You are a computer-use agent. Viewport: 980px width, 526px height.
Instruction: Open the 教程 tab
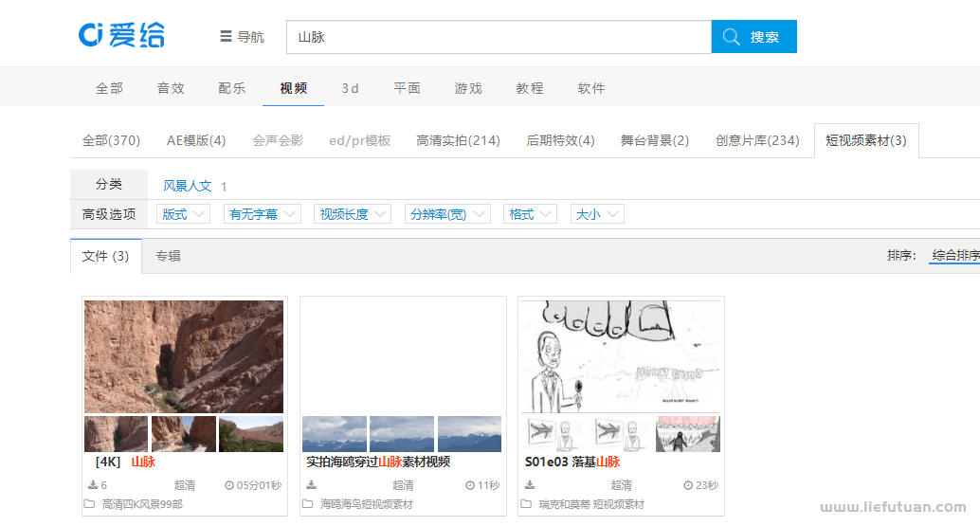click(x=530, y=88)
